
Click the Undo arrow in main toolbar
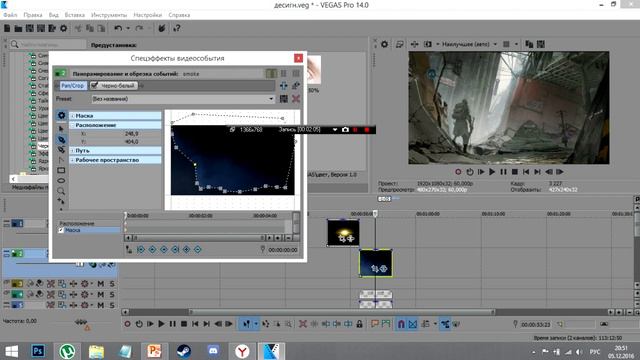pos(118,28)
